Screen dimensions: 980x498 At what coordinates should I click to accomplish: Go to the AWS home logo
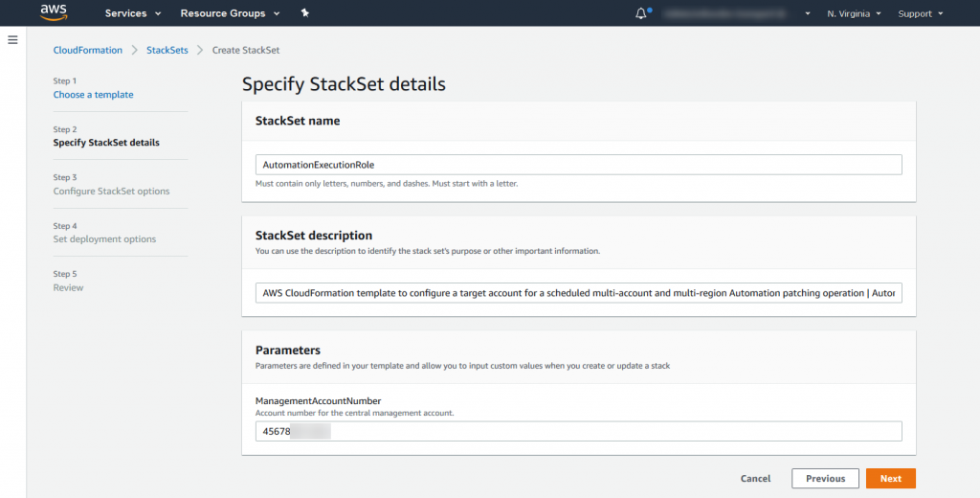(x=54, y=12)
